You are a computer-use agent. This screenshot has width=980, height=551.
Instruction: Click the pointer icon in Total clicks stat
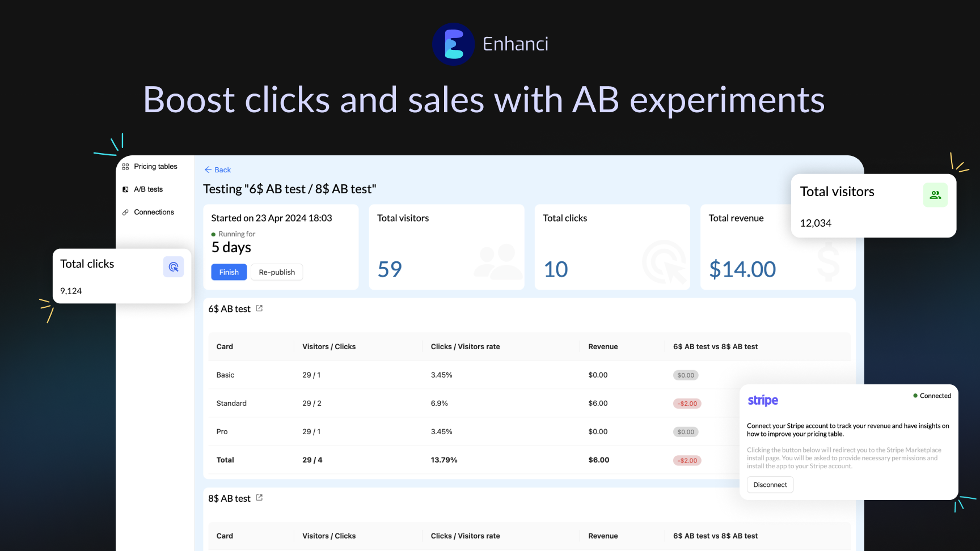point(665,262)
